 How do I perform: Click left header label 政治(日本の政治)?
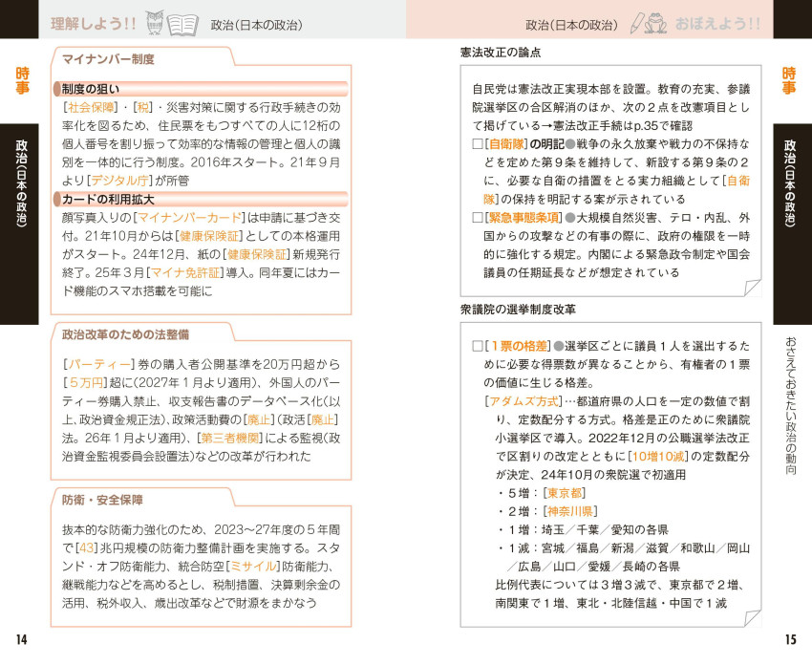pyautogui.click(x=256, y=25)
